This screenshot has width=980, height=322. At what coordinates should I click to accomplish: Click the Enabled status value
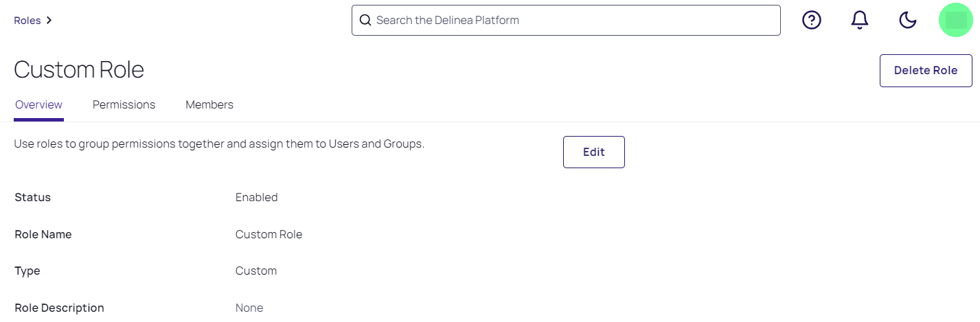point(256,198)
